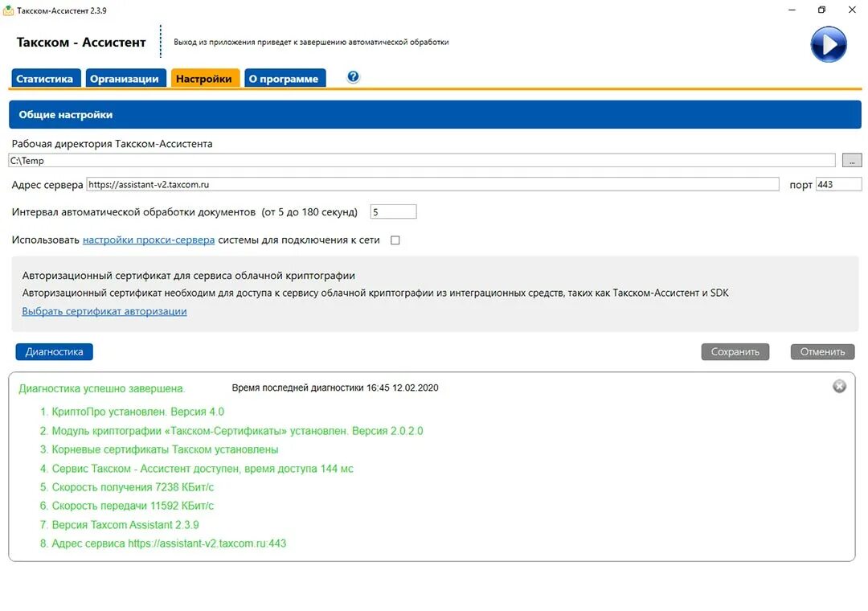Enable system proxy-server settings checkbox
868x611 pixels.
pyautogui.click(x=395, y=240)
